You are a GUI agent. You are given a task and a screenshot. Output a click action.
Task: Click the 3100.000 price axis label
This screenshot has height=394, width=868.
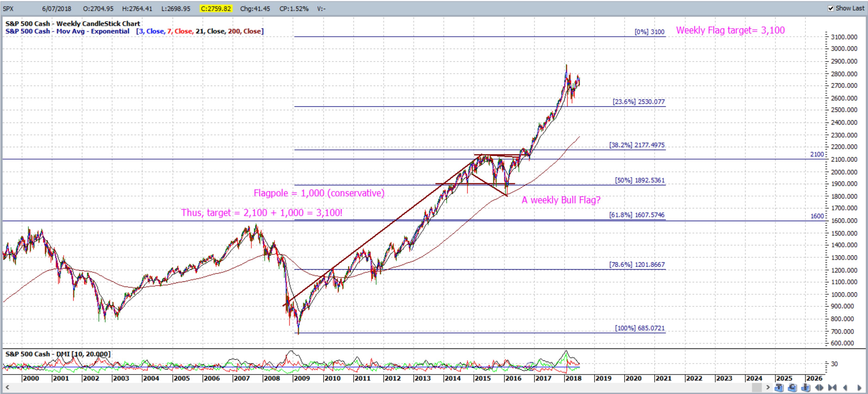click(x=844, y=37)
